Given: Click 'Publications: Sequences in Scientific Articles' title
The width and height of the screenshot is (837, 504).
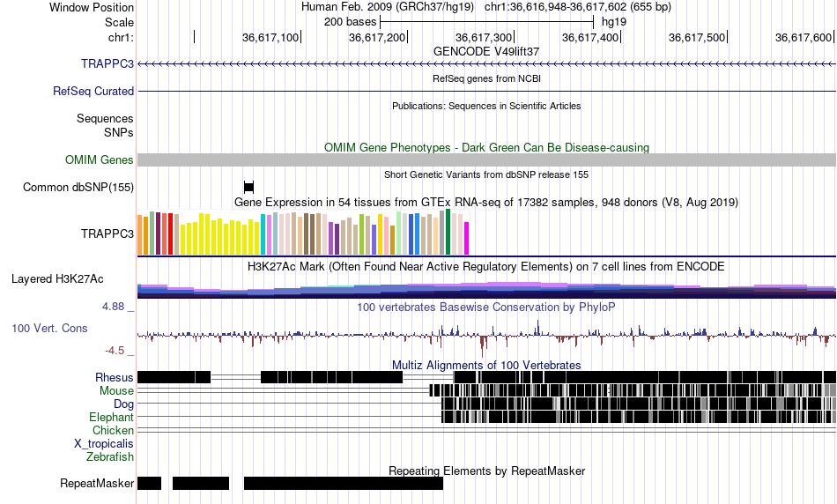Looking at the screenshot, I should coord(486,106).
